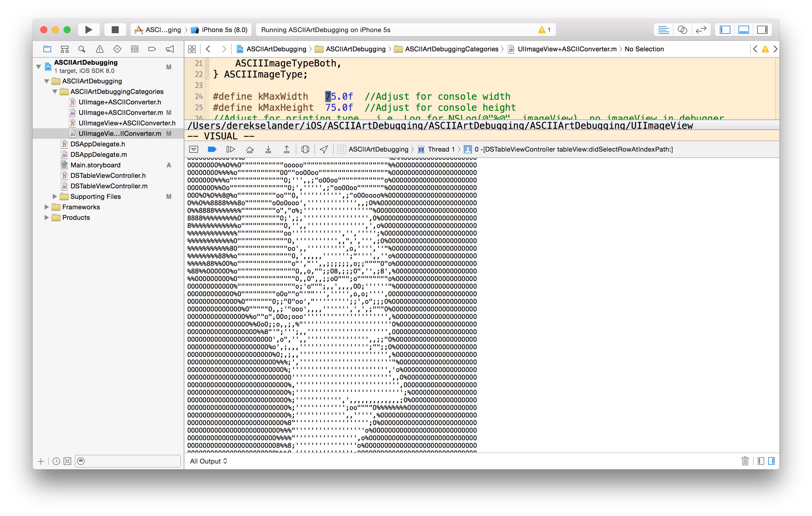Image resolution: width=812 pixels, height=516 pixels.
Task: Toggle the navigator panel visibility button
Action: pyautogui.click(x=725, y=30)
